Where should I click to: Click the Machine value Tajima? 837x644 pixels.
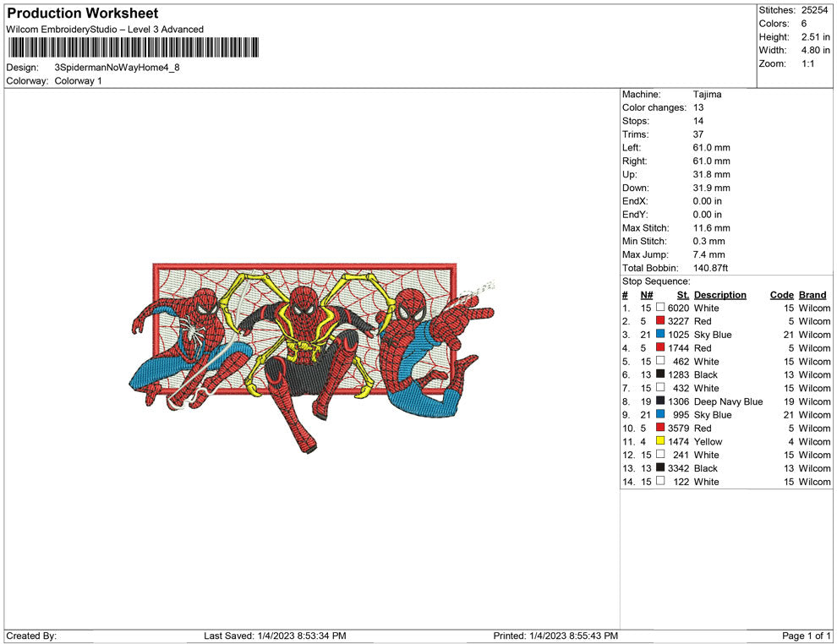pyautogui.click(x=708, y=95)
